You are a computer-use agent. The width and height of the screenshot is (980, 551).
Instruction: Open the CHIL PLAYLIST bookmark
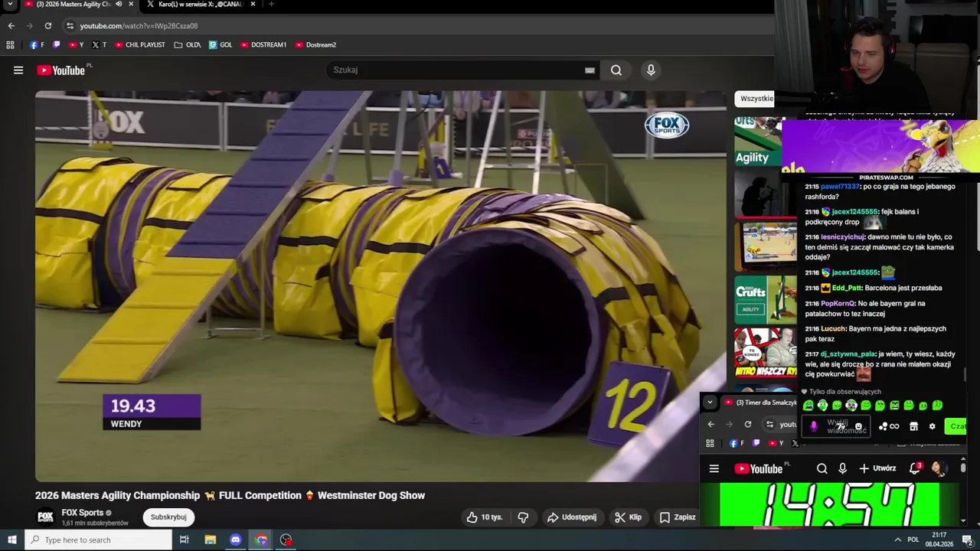tap(140, 45)
